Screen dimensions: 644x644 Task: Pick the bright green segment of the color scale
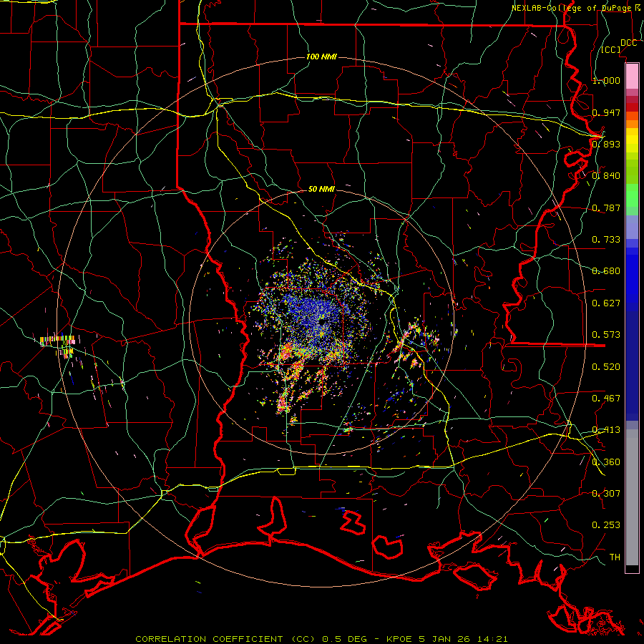[x=632, y=195]
